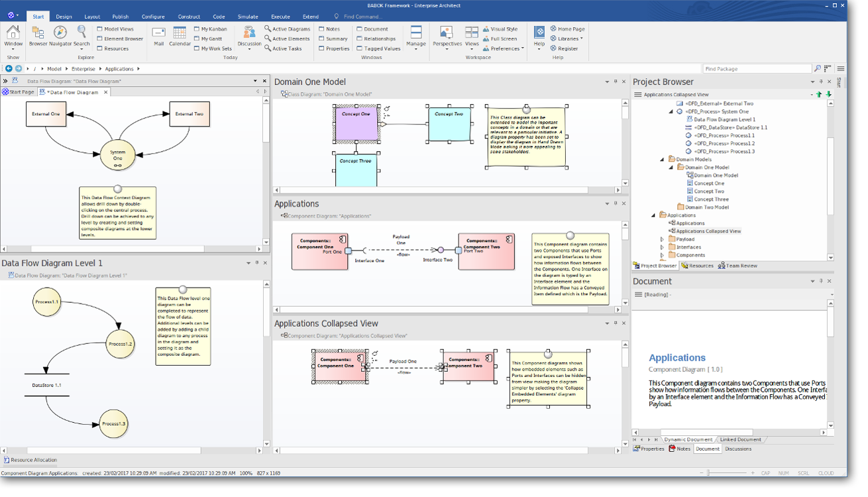Expand the Payload folder in tree
Viewport: 868px width, 497px height.
click(662, 239)
